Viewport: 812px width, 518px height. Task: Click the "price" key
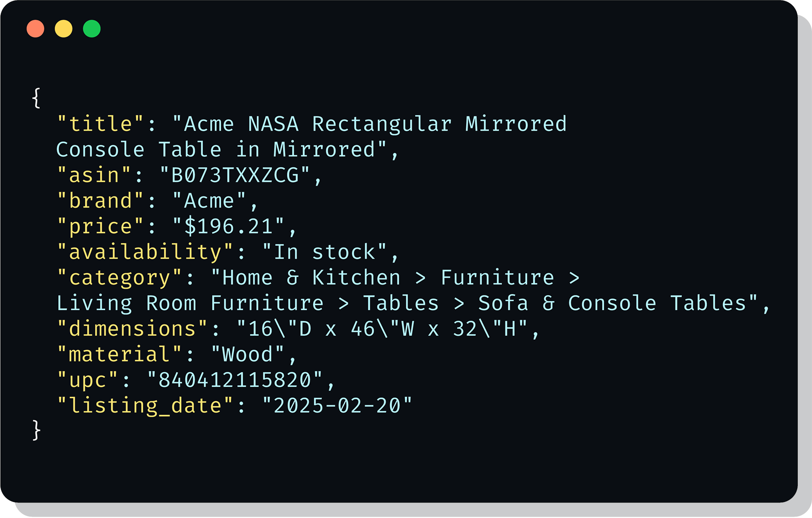pos(100,226)
